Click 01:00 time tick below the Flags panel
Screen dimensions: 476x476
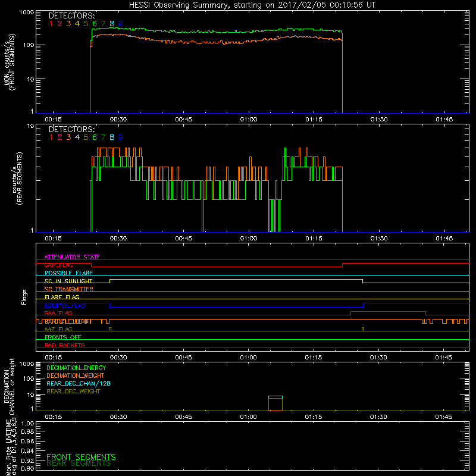[x=248, y=358]
